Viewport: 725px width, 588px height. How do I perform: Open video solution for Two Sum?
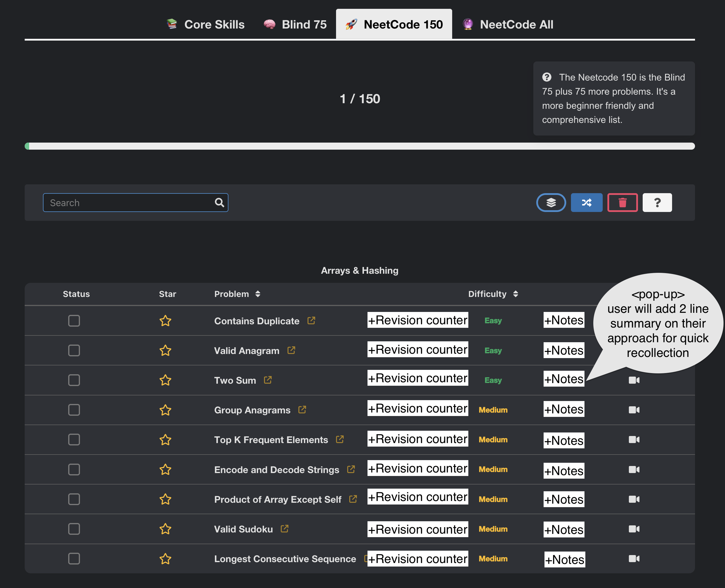pyautogui.click(x=634, y=380)
